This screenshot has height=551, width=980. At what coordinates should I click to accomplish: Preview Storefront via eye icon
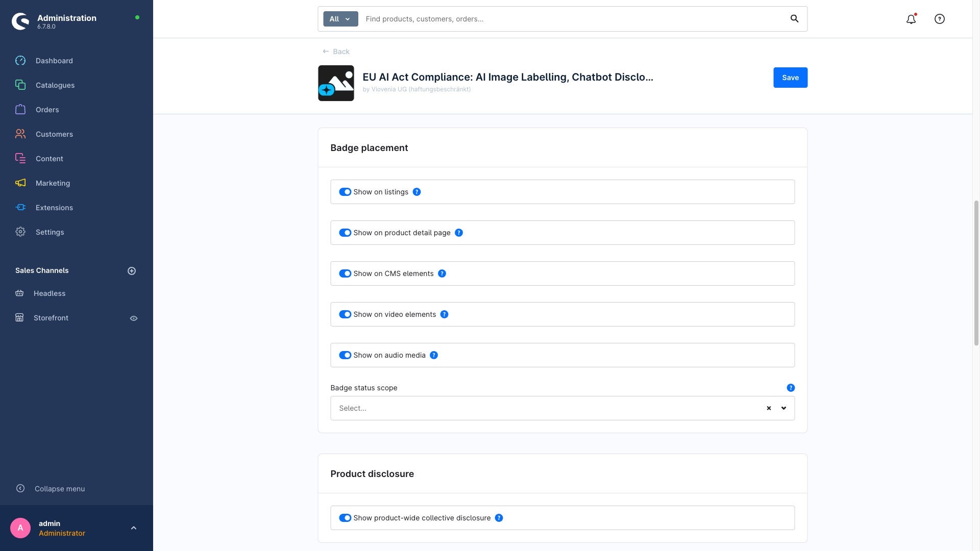click(134, 318)
